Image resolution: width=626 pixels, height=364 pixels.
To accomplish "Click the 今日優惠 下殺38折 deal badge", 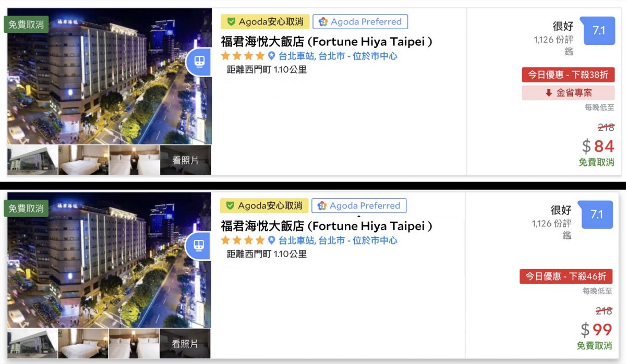I will tap(568, 75).
